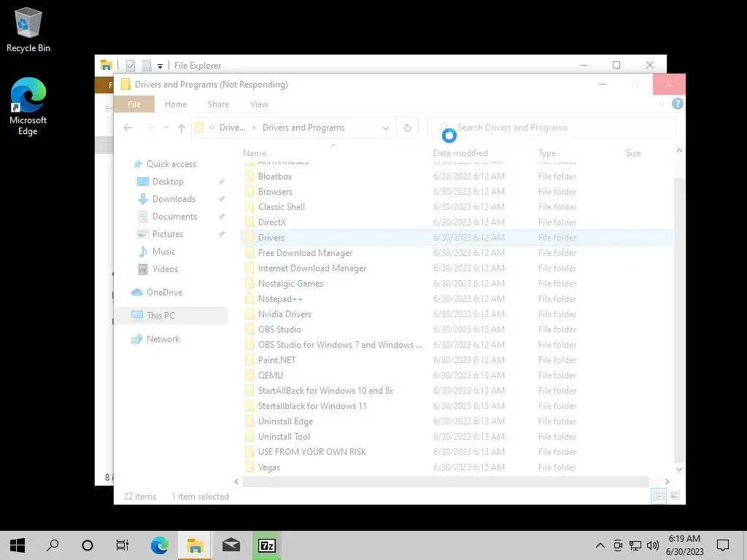Open volume control in system tray
Screen dimensions: 747x560
653,545
